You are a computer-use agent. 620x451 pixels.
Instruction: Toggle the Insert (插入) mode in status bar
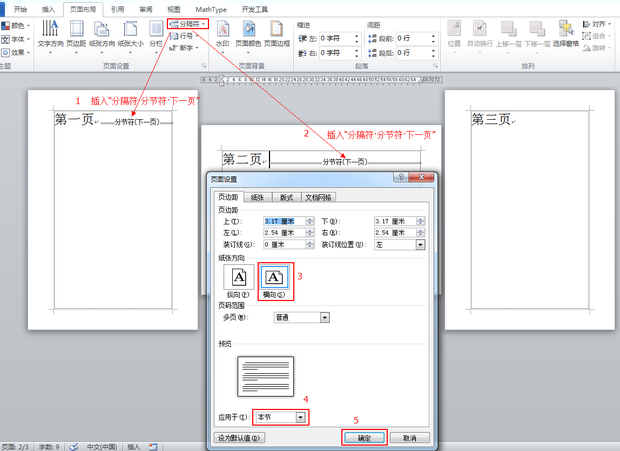pyautogui.click(x=134, y=447)
